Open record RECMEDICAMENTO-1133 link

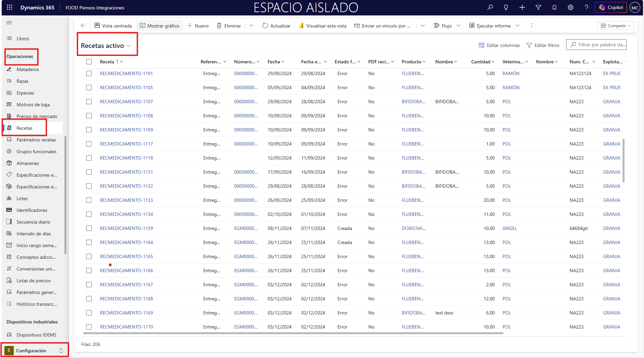[x=126, y=200]
